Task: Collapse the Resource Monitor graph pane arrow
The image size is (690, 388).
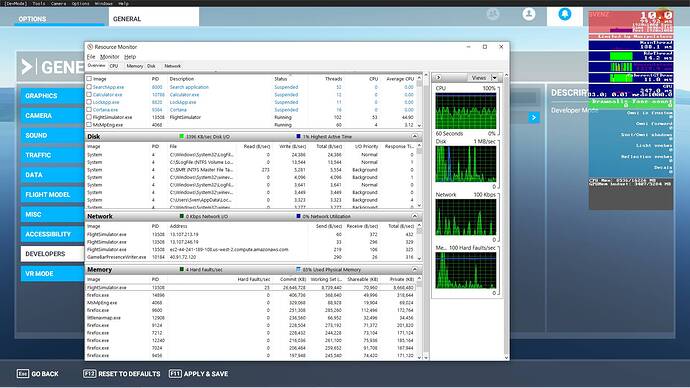Action: 438,77
